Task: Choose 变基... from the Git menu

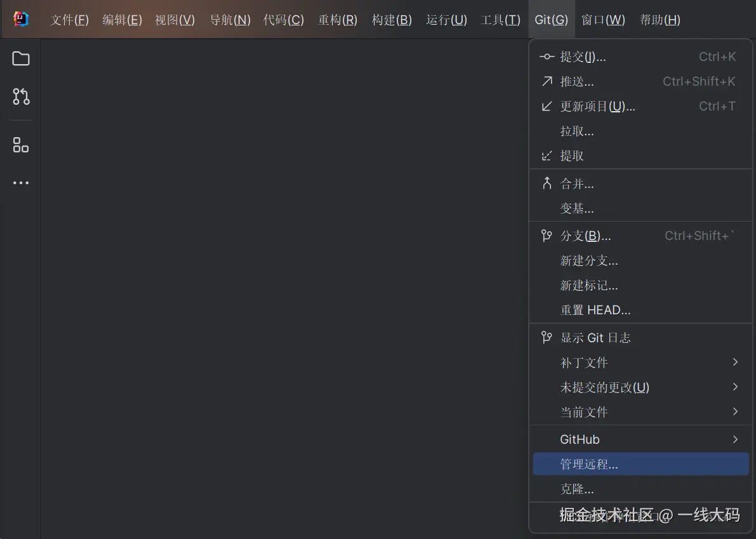Action: coord(640,208)
